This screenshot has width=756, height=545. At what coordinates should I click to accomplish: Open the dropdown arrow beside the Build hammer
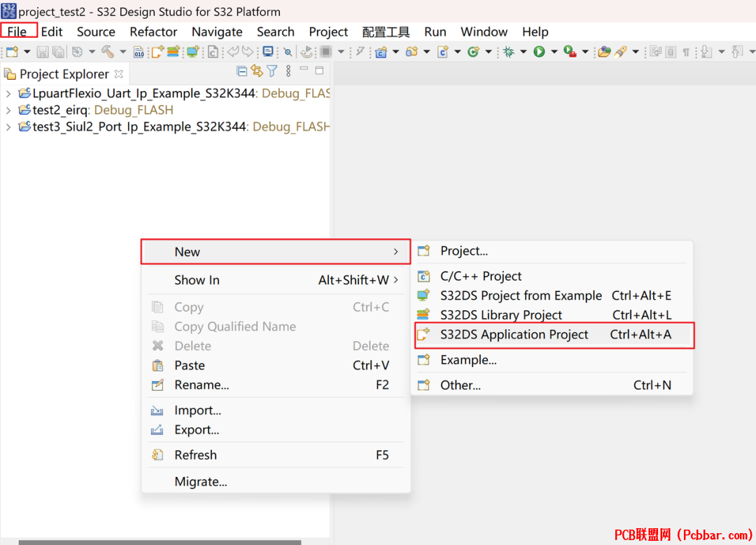[x=123, y=52]
